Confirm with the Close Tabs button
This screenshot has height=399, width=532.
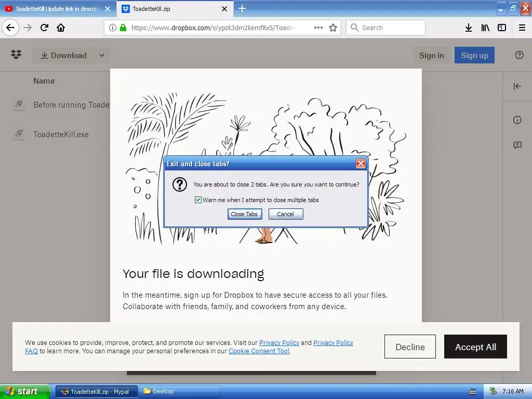click(244, 214)
